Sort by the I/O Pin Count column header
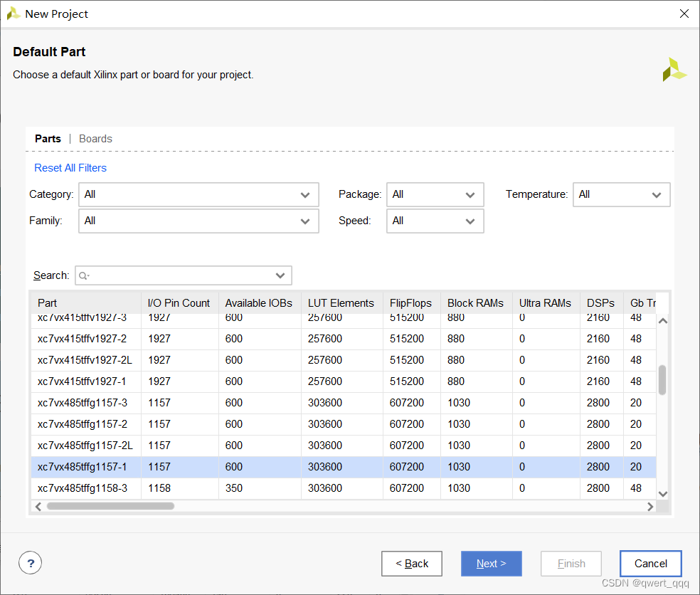 click(180, 303)
